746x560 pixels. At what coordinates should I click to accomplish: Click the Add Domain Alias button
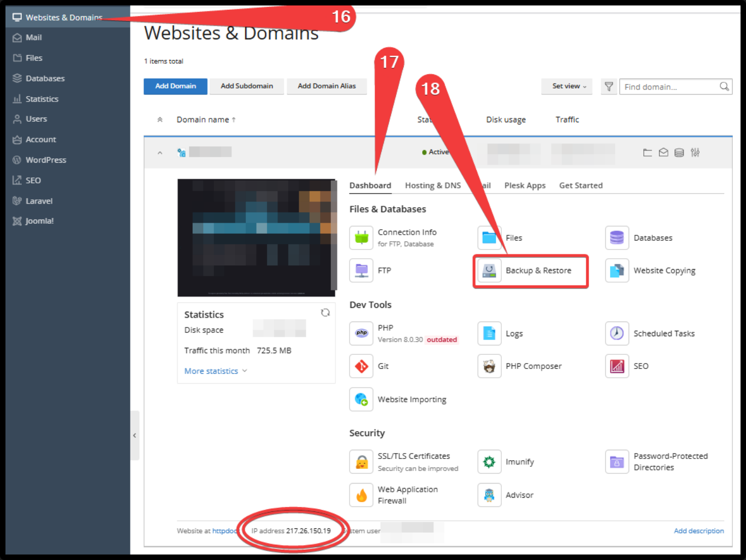[327, 86]
